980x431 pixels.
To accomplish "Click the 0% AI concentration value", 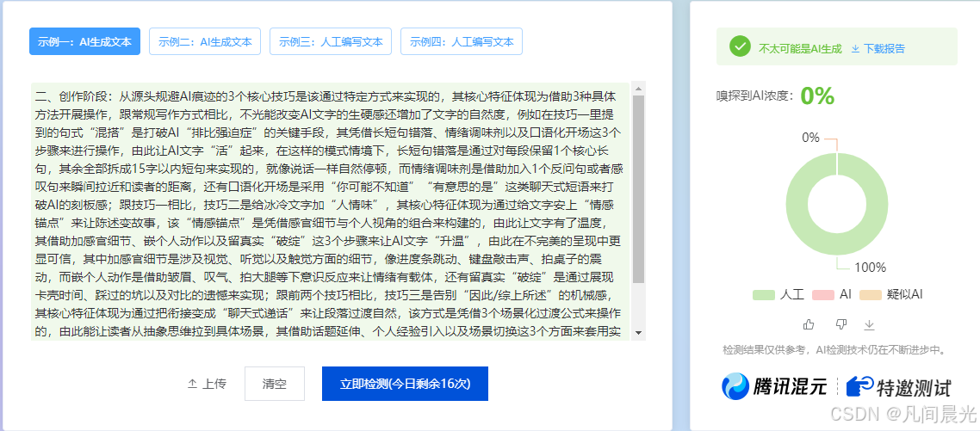I will 817,95.
